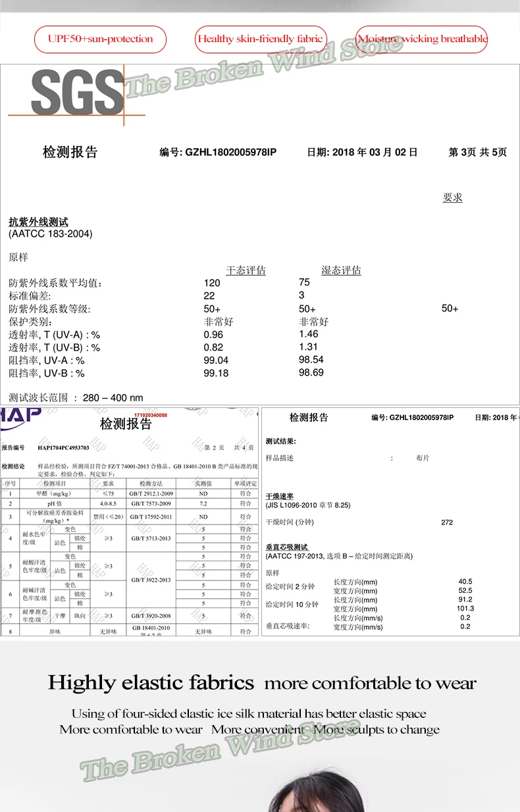The height and width of the screenshot is (812, 520).
Task: Select the Moisture wicking breathable pill
Action: click(x=422, y=39)
